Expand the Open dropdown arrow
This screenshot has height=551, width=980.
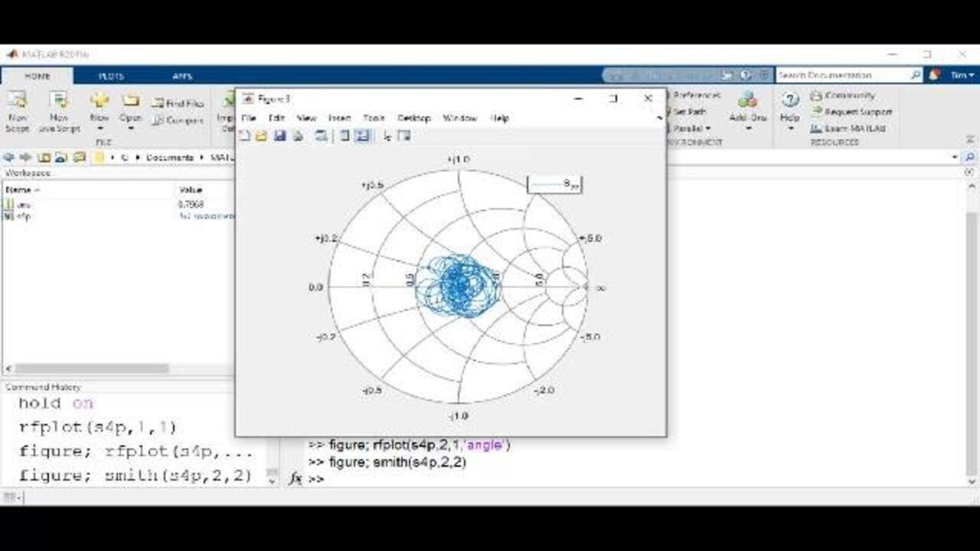[131, 129]
